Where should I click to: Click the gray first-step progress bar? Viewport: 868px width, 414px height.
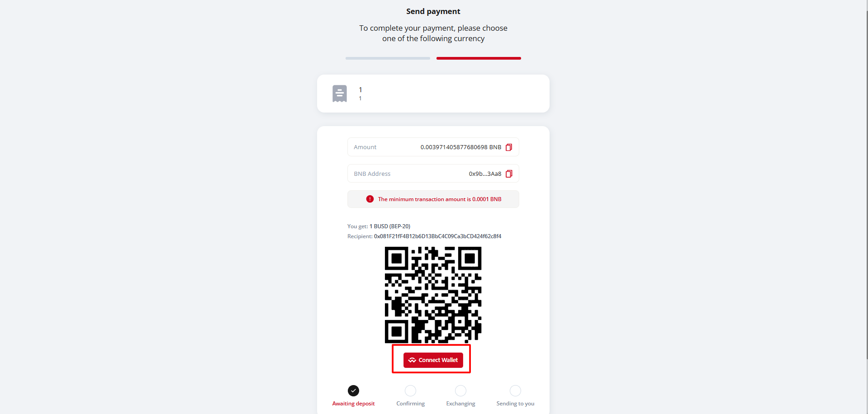388,58
